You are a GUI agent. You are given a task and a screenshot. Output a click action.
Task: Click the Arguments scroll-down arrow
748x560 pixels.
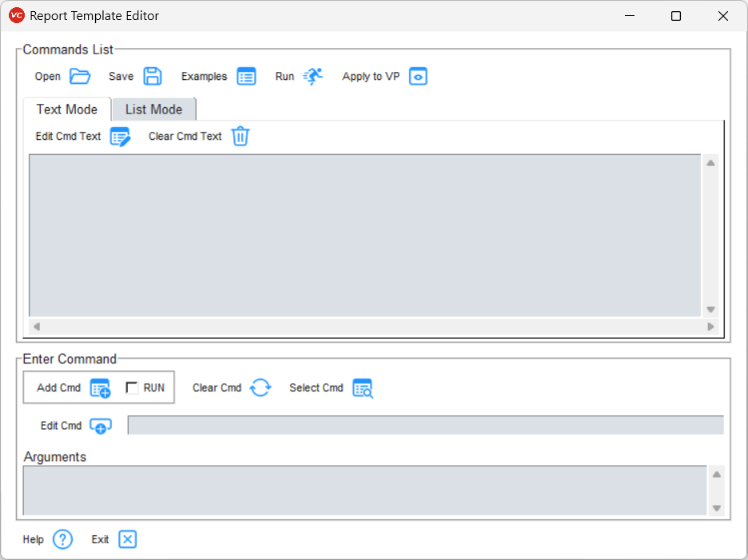click(717, 508)
